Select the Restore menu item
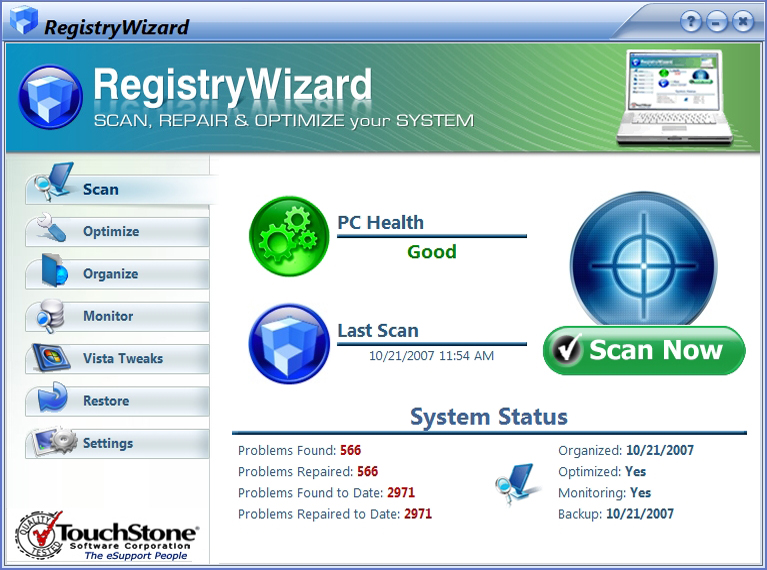This screenshot has width=767, height=570. (117, 401)
